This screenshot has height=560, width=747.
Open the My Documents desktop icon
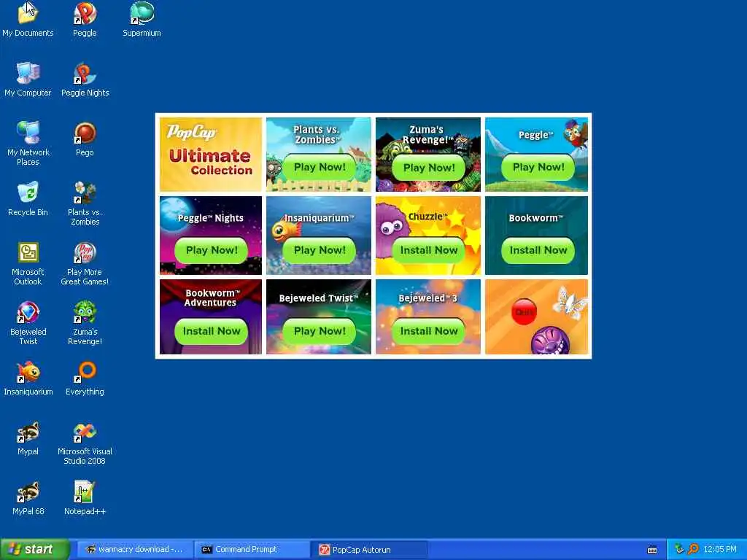click(x=28, y=20)
